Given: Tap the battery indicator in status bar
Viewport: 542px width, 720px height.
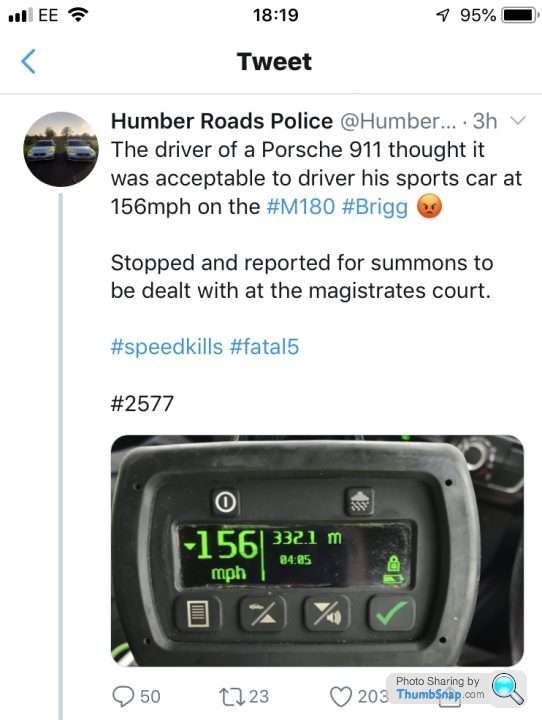Looking at the screenshot, I should click(x=519, y=16).
